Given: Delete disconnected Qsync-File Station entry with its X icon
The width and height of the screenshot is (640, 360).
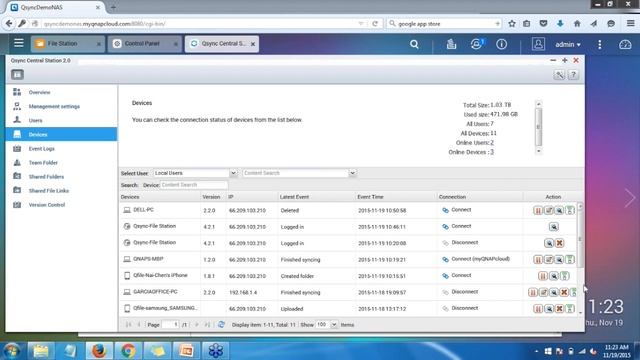Looking at the screenshot, I should point(560,243).
